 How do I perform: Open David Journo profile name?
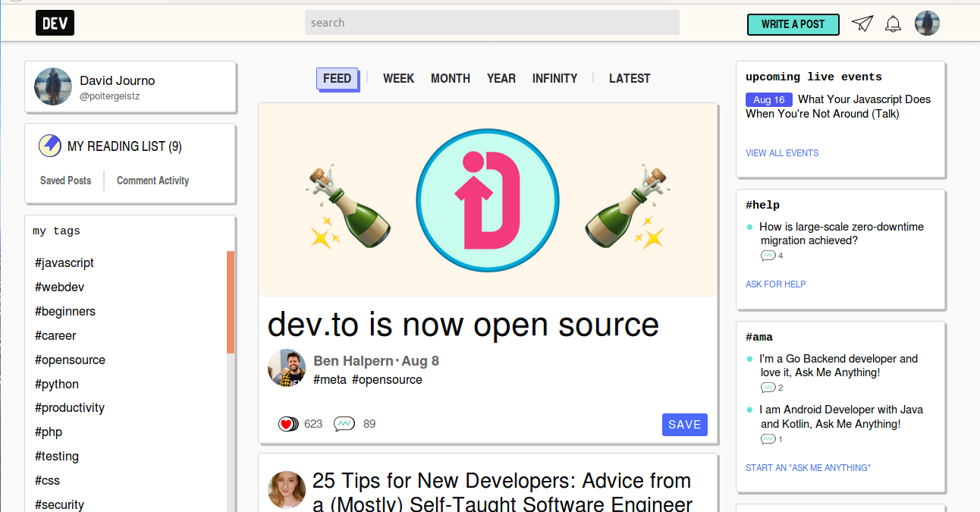(x=118, y=80)
